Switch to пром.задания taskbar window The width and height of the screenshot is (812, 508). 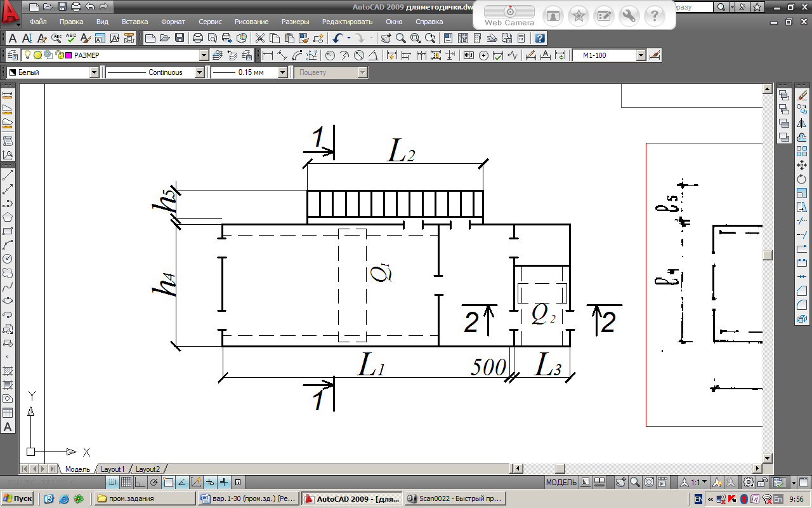click(145, 498)
